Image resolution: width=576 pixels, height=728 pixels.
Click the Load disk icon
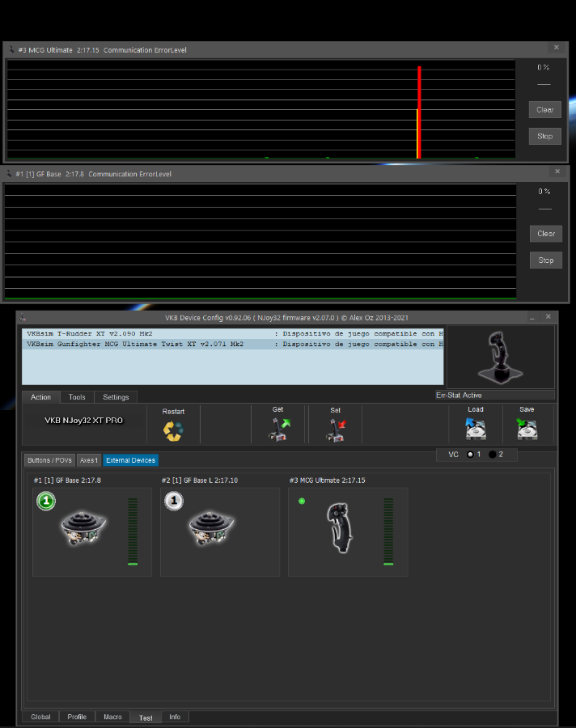476,429
